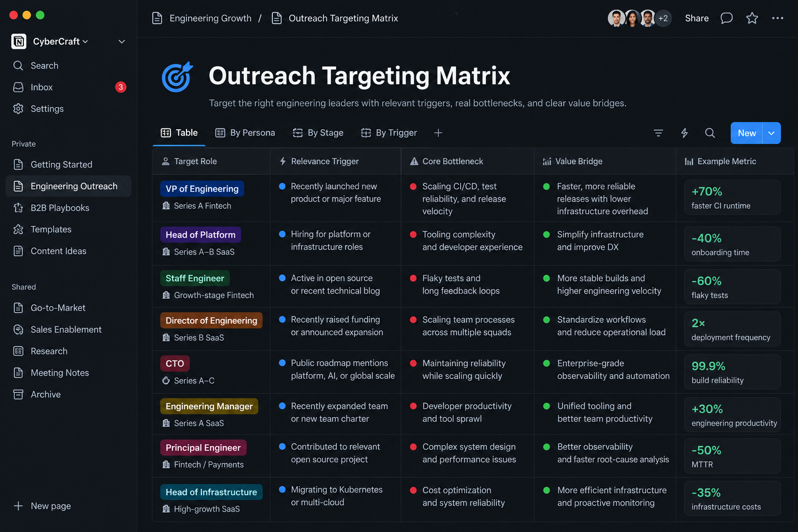Click the magnifier icon in the table toolbar
Viewport: 798px width, 532px height.
click(710, 133)
